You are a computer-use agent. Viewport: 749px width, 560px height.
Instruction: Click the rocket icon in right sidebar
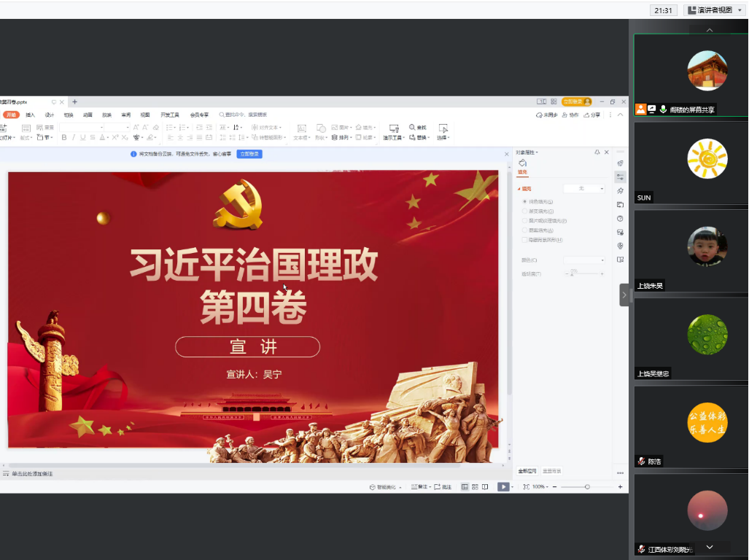click(x=620, y=163)
